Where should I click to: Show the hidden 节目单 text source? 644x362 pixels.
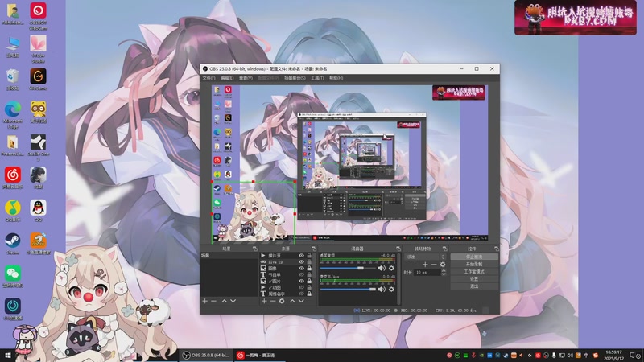(x=301, y=274)
